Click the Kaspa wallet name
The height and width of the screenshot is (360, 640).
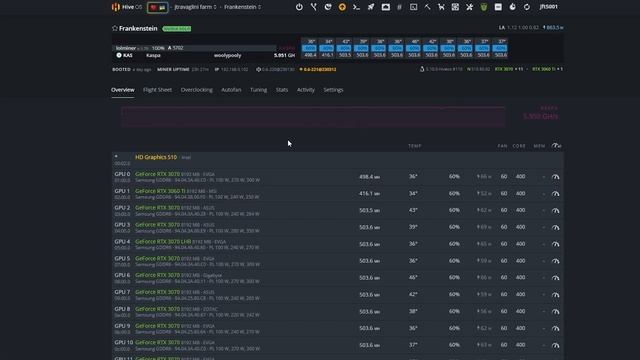pos(153,55)
